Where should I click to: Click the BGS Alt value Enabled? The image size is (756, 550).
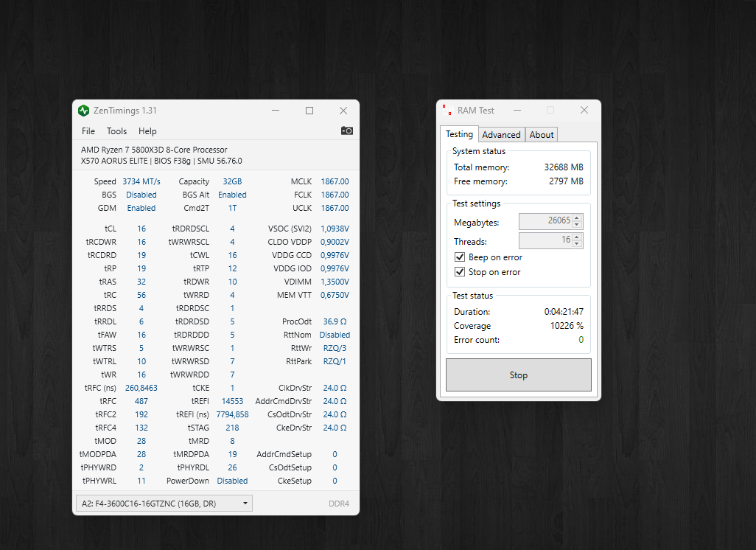click(x=232, y=195)
